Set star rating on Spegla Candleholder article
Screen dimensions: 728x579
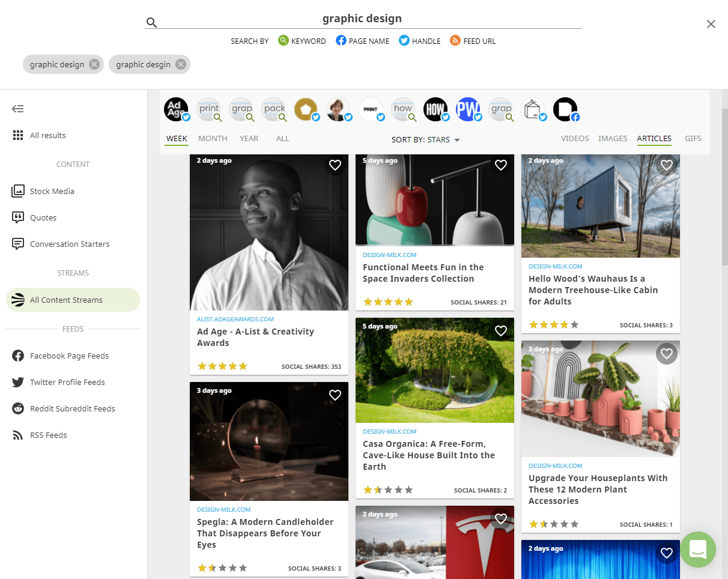coord(222,568)
